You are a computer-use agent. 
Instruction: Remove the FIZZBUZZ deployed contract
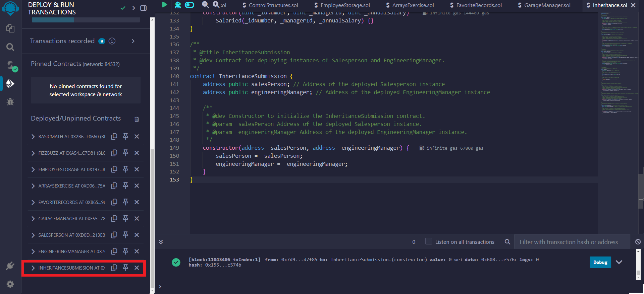[137, 153]
